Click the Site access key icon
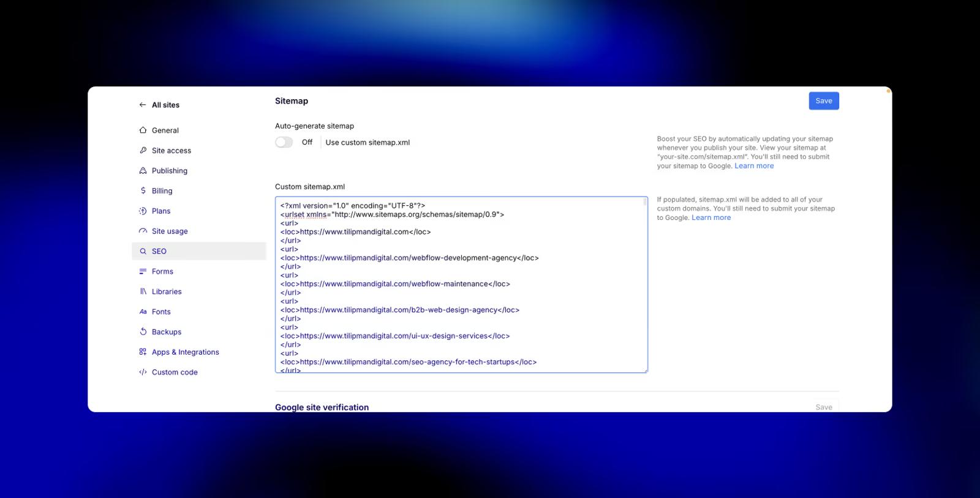 (143, 150)
